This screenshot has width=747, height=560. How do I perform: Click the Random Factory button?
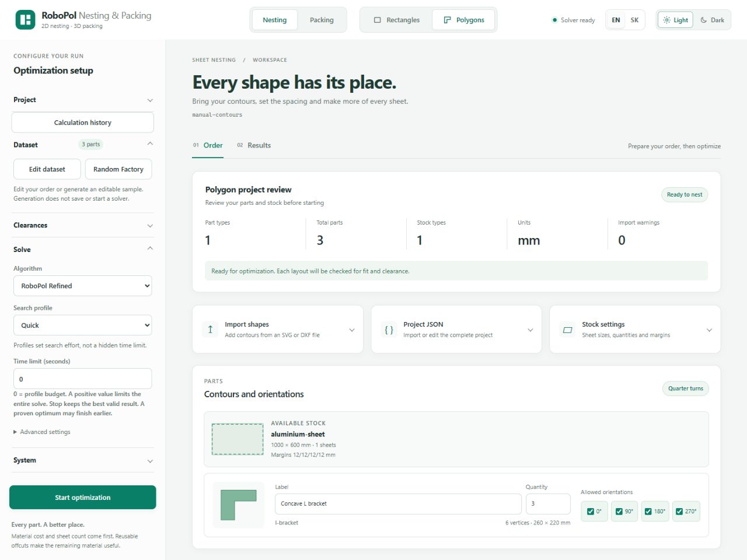click(118, 169)
